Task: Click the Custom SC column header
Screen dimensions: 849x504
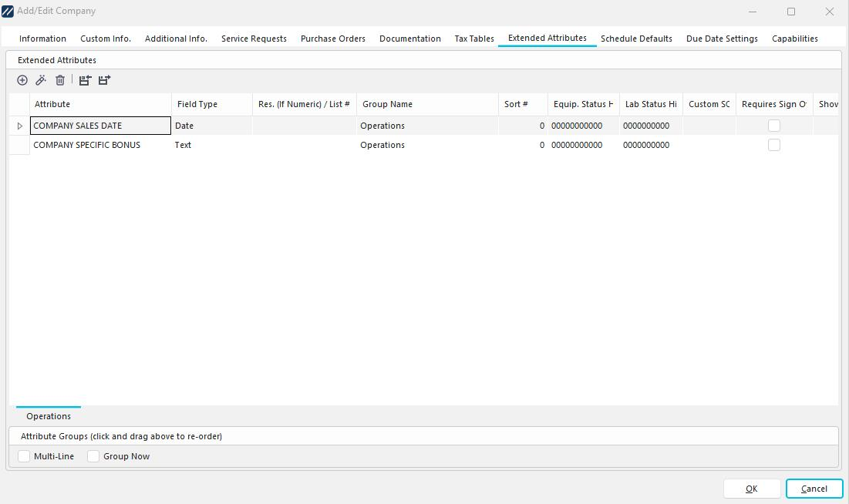Action: (709, 104)
